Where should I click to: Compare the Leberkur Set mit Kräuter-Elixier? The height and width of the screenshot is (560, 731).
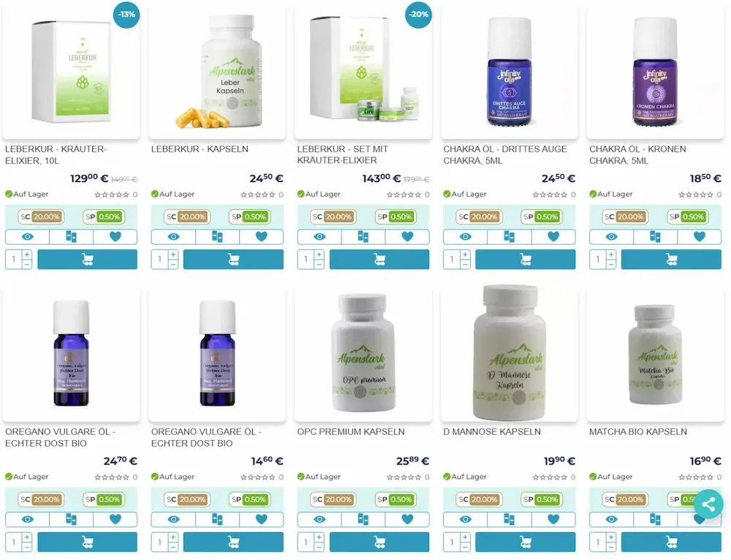coord(363,237)
